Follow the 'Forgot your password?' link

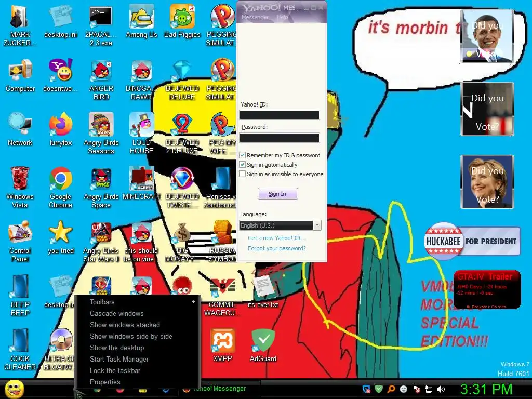point(277,248)
